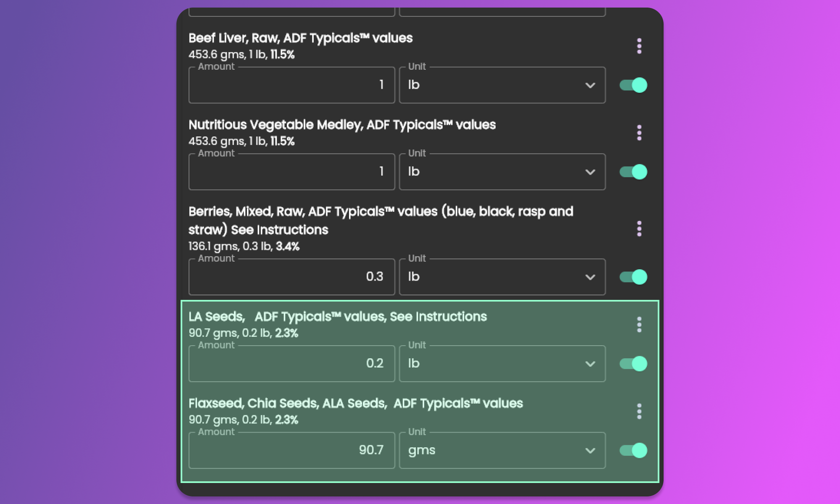Click Vegetable Medley amount input field
This screenshot has width=840, height=504.
click(x=291, y=172)
